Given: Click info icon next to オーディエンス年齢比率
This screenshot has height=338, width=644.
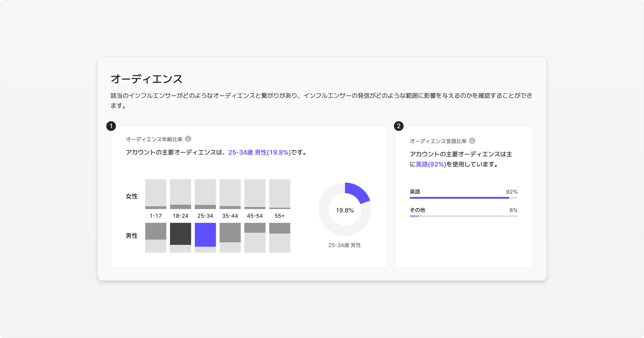Looking at the screenshot, I should (x=188, y=139).
